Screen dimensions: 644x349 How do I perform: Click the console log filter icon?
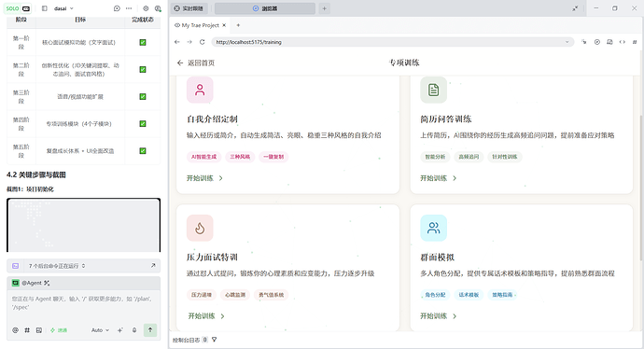[x=214, y=340]
